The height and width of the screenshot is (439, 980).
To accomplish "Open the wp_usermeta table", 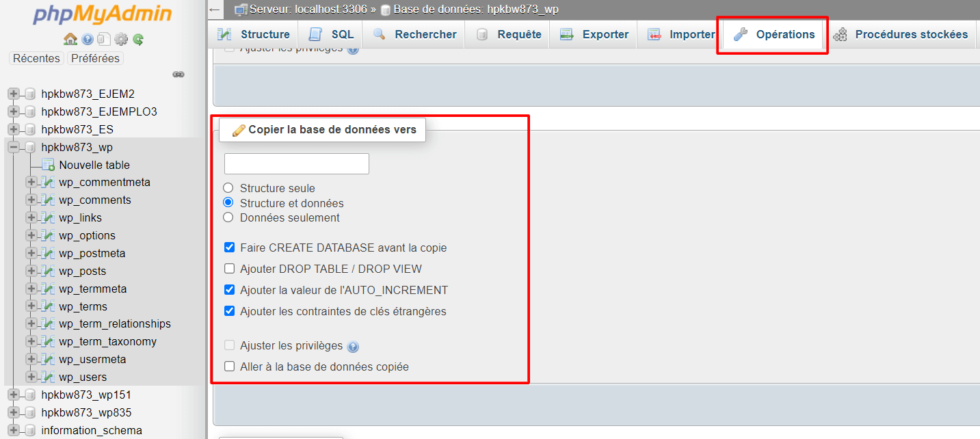I will click(x=92, y=360).
